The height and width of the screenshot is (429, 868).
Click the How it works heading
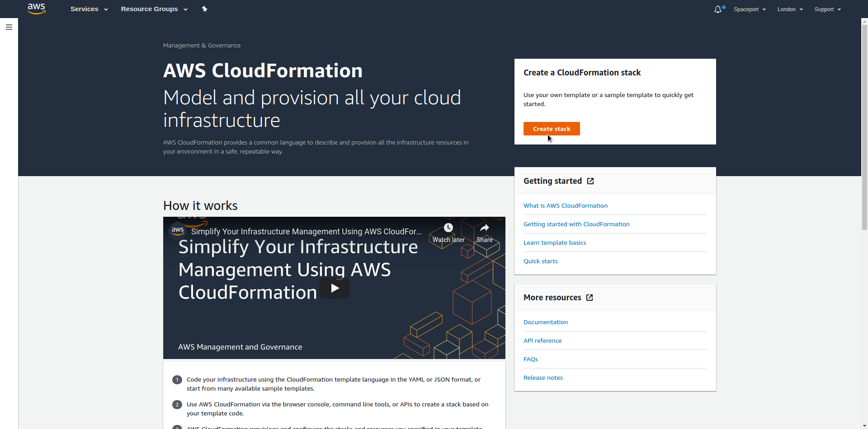(200, 205)
